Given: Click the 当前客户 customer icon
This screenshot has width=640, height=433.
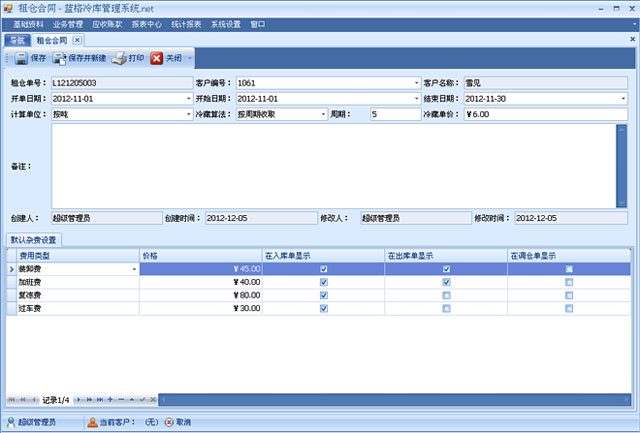Looking at the screenshot, I should [93, 422].
